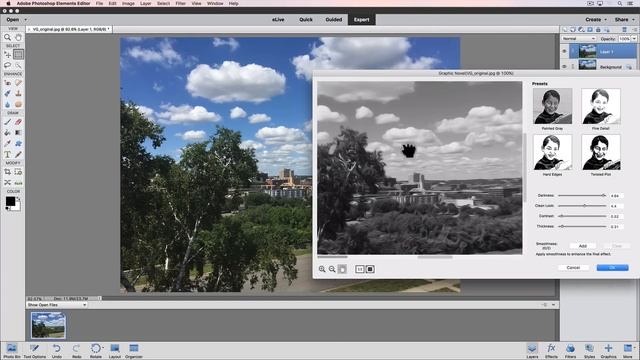
Task: Select the Content-Aware Move tool
Action: point(7,183)
